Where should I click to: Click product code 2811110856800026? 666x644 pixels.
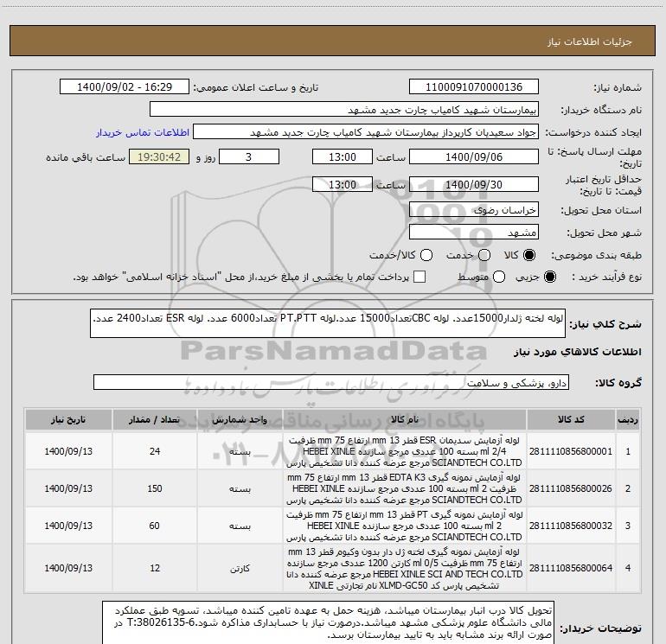[x=571, y=488]
